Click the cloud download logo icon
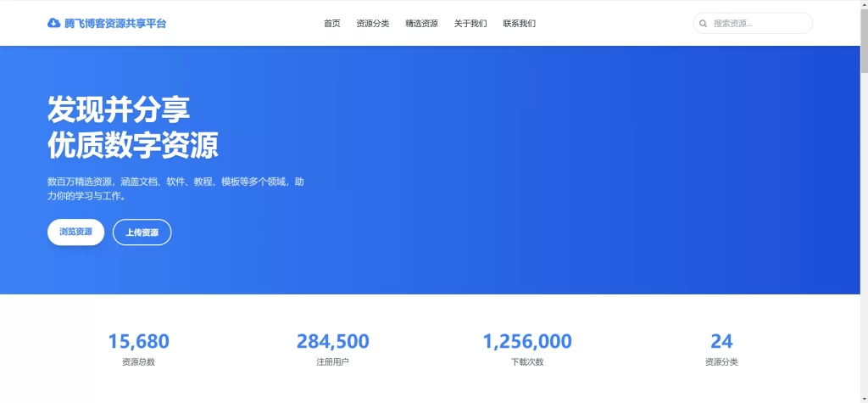Viewport: 868px width, 403px height. [53, 23]
